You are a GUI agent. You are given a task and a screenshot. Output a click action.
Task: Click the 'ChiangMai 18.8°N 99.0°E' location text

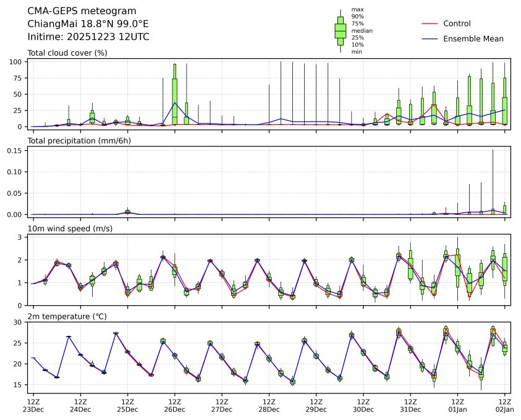tap(88, 24)
